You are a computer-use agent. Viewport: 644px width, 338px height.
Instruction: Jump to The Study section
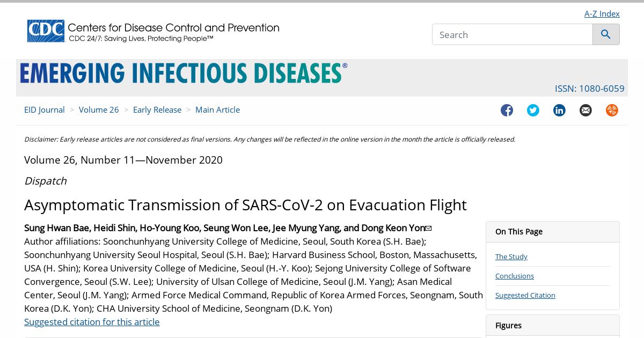coord(511,256)
